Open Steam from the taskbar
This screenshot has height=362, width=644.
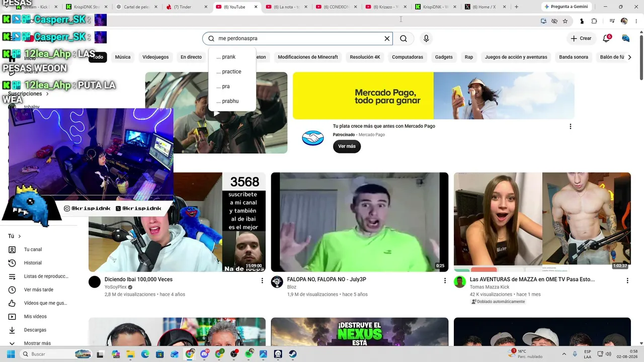point(293,354)
